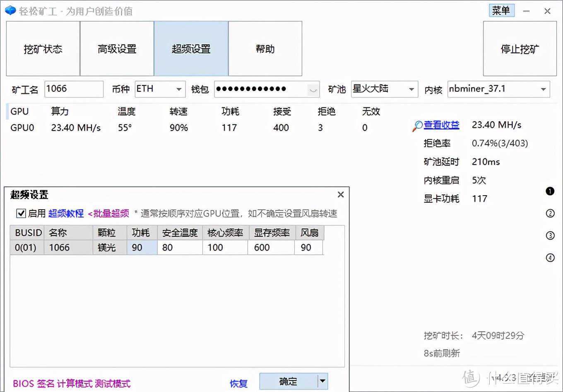Click the blue app logo icon
Viewport: 563px width, 392px height.
tap(10, 11)
